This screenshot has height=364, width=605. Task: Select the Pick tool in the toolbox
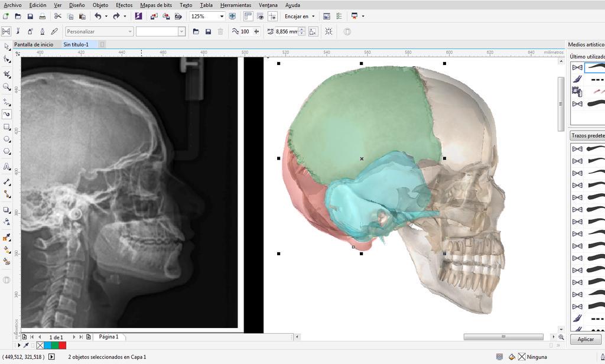(x=6, y=47)
